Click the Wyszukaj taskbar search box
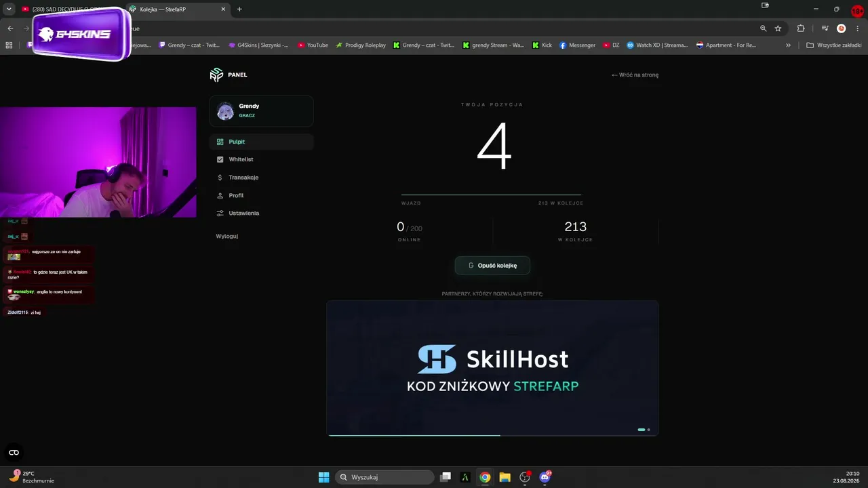Screen dimensions: 868x488 [385, 477]
